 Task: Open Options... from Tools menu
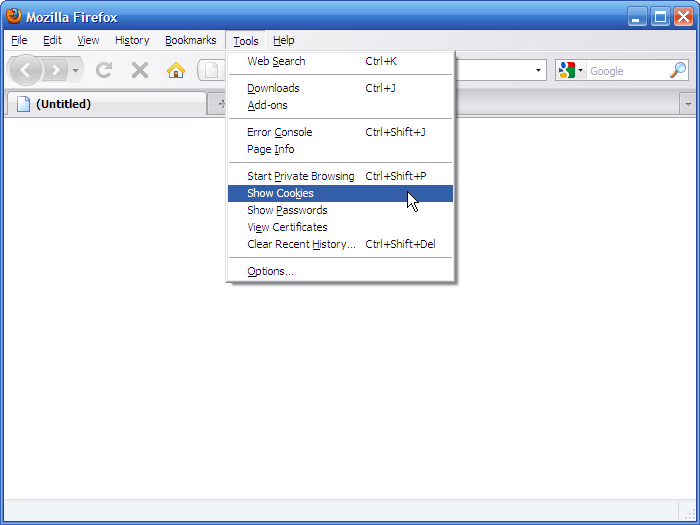coord(340,271)
